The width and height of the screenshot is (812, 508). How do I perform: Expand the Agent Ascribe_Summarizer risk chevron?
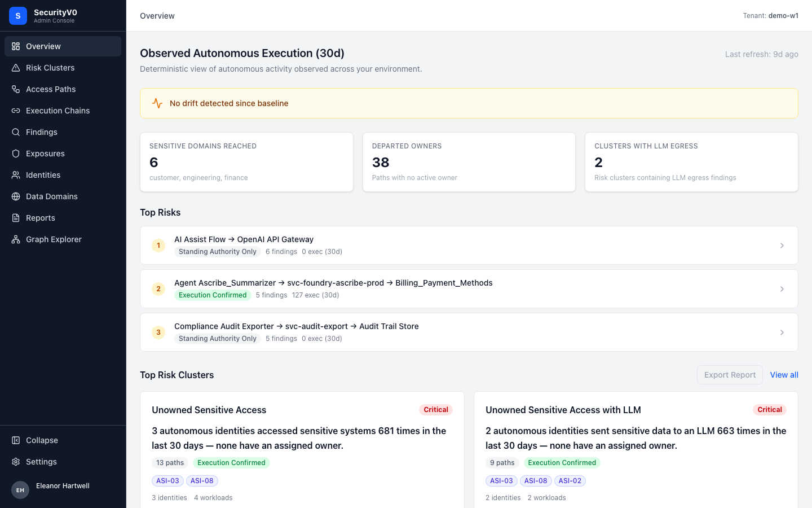782,289
